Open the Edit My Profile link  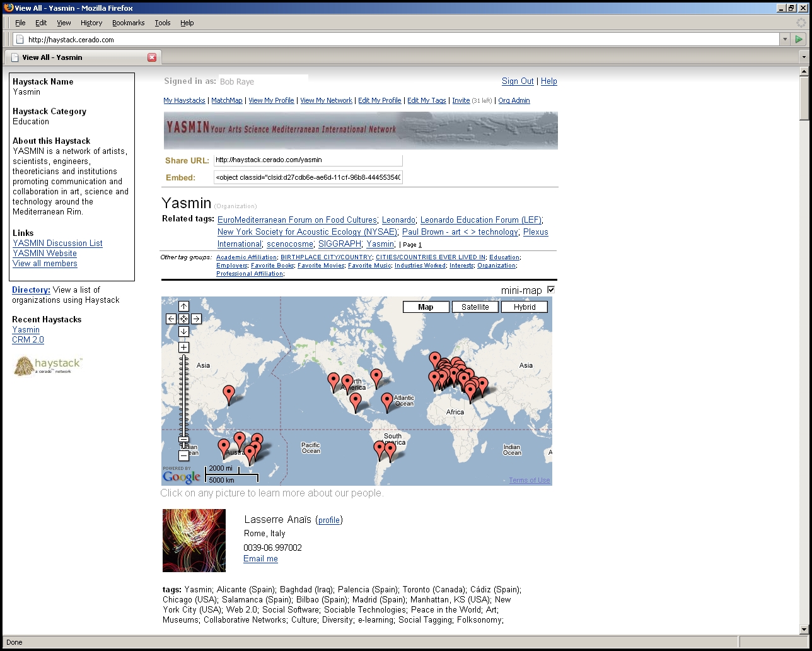[x=380, y=100]
